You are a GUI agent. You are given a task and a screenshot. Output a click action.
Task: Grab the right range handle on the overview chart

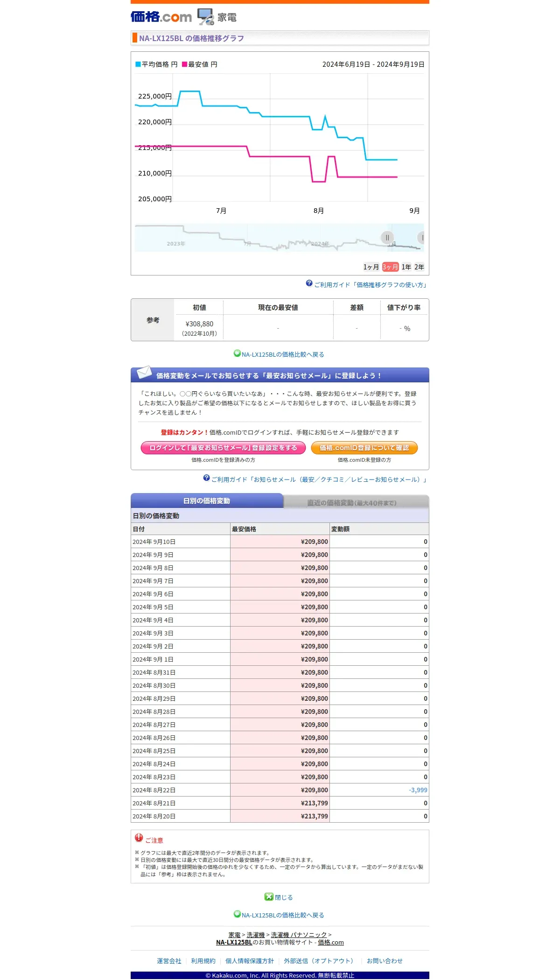[421, 238]
